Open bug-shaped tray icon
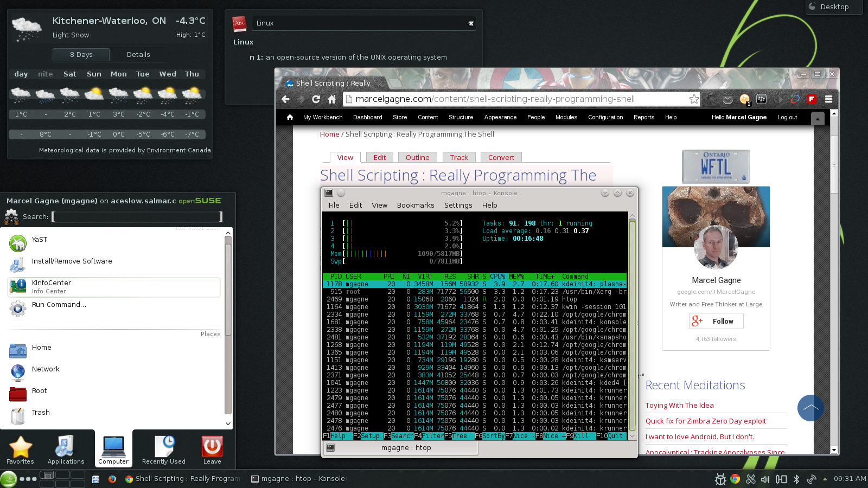The height and width of the screenshot is (488, 868). [x=720, y=479]
